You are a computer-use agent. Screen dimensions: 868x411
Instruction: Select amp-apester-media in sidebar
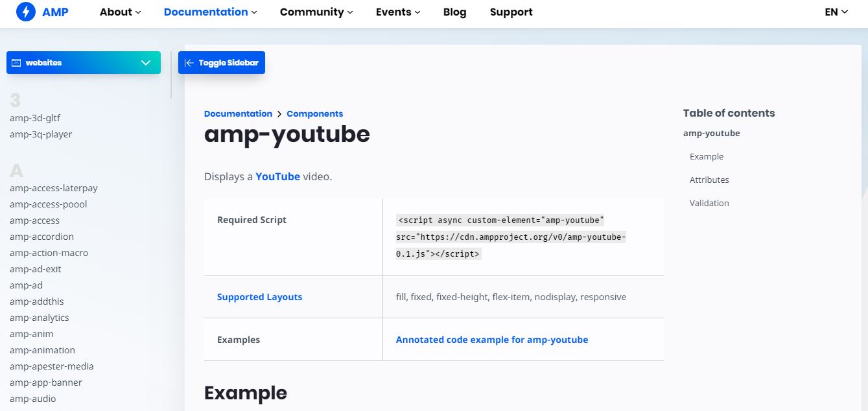52,366
